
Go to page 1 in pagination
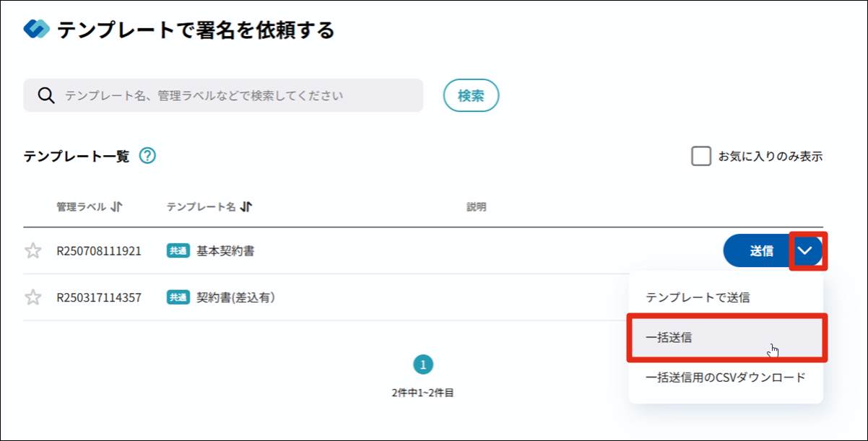click(423, 364)
